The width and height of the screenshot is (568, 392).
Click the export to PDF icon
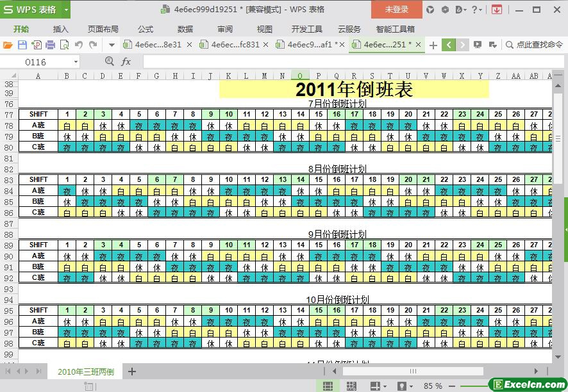pos(37,45)
